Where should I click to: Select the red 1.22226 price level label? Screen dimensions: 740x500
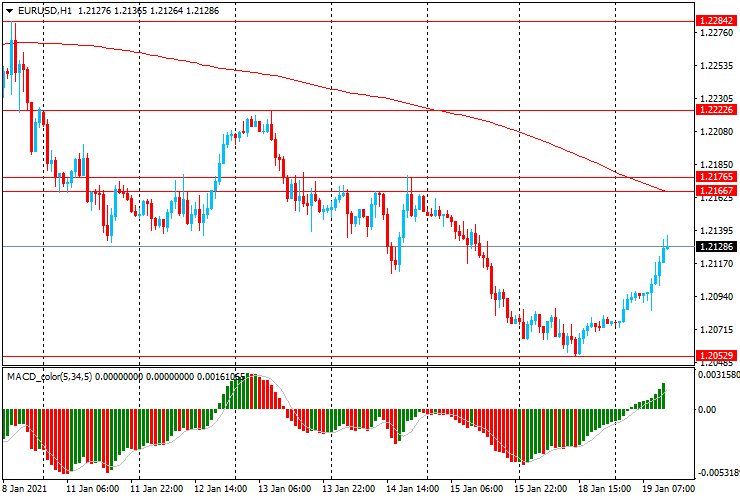716,110
